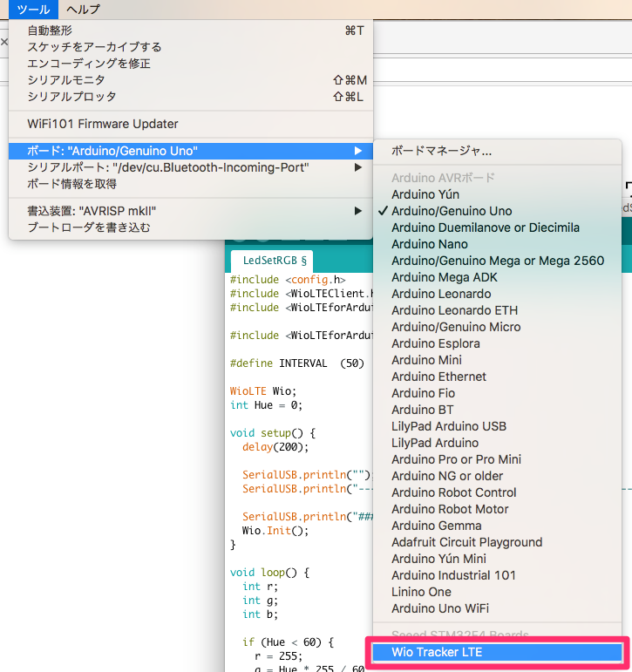This screenshot has height=672, width=632.
Task: Choose Adafruit Circuit Playground board
Action: [x=466, y=542]
